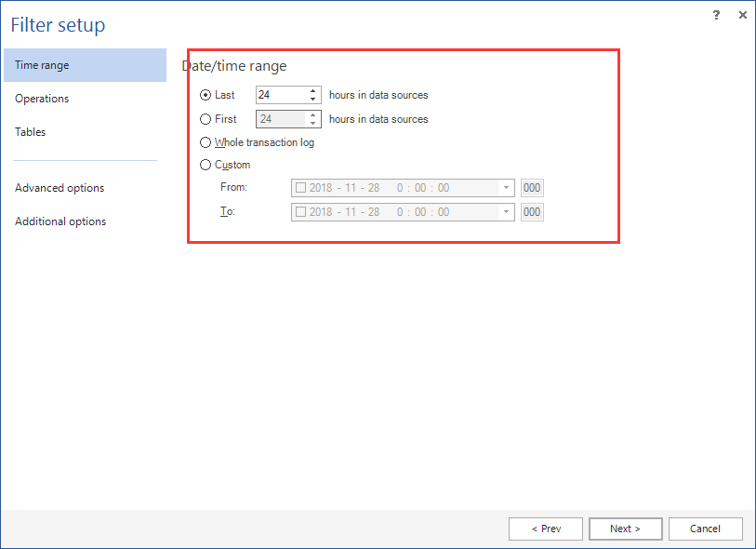Click the Next button to continue
This screenshot has height=549, width=756.
point(625,529)
